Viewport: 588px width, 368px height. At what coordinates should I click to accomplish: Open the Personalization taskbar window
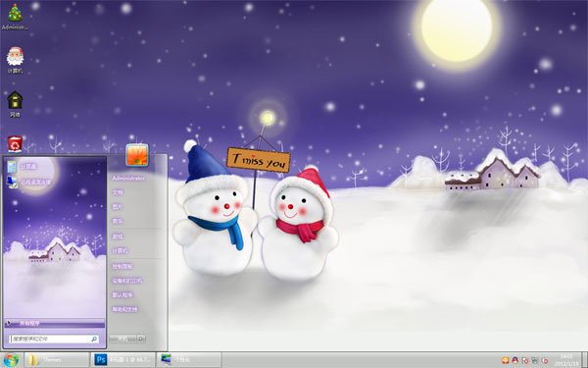click(189, 360)
